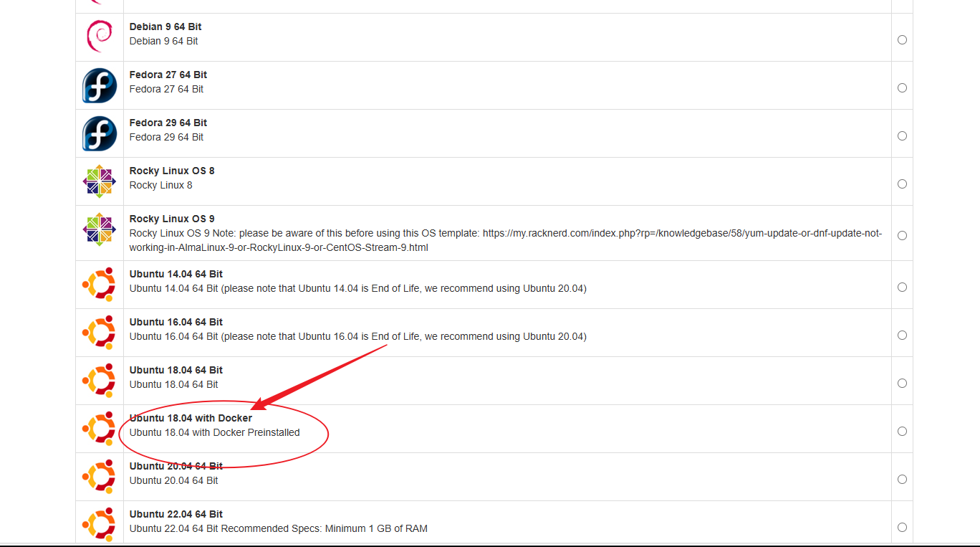Screen dimensions: 980x547
Task: Click the Debian 9 64 Bit swirl logo
Action: point(99,37)
